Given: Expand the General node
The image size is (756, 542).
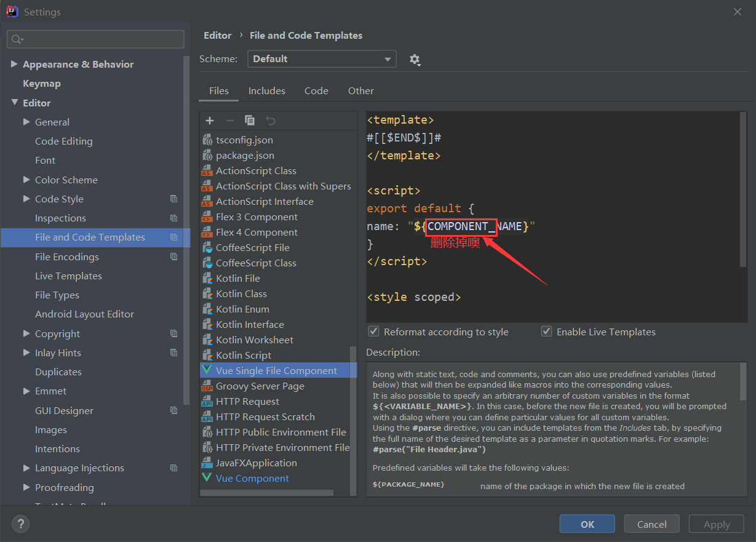Looking at the screenshot, I should click(x=26, y=122).
